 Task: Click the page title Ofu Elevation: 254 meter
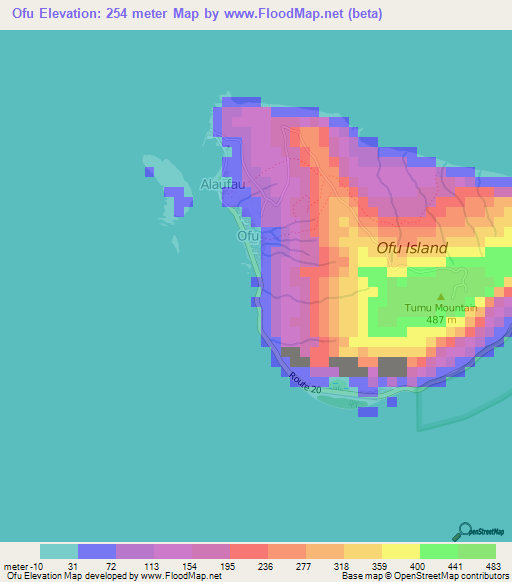(197, 13)
